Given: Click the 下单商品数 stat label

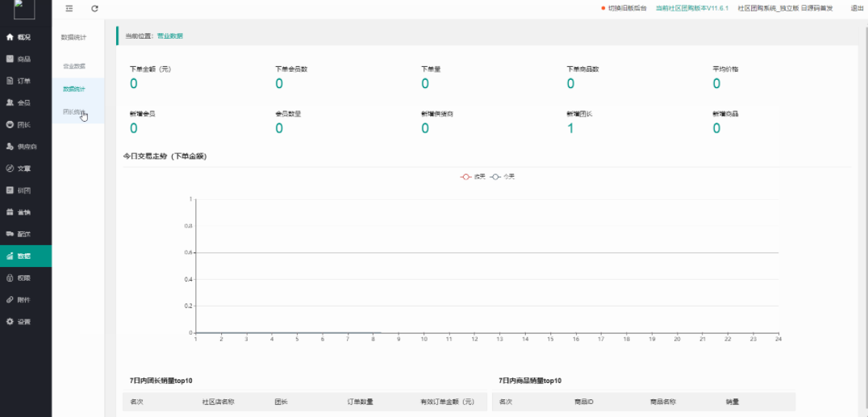Looking at the screenshot, I should coord(583,69).
